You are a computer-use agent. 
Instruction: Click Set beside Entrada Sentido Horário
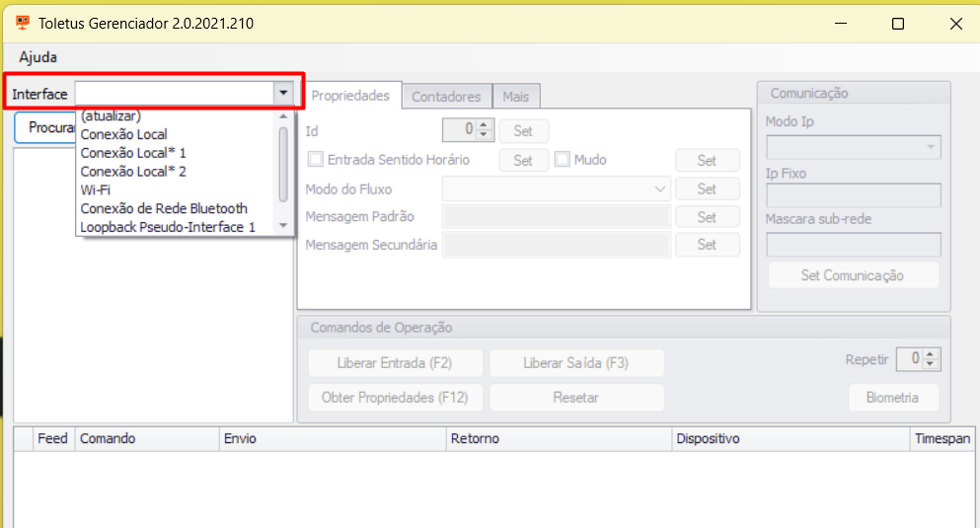pyautogui.click(x=523, y=161)
